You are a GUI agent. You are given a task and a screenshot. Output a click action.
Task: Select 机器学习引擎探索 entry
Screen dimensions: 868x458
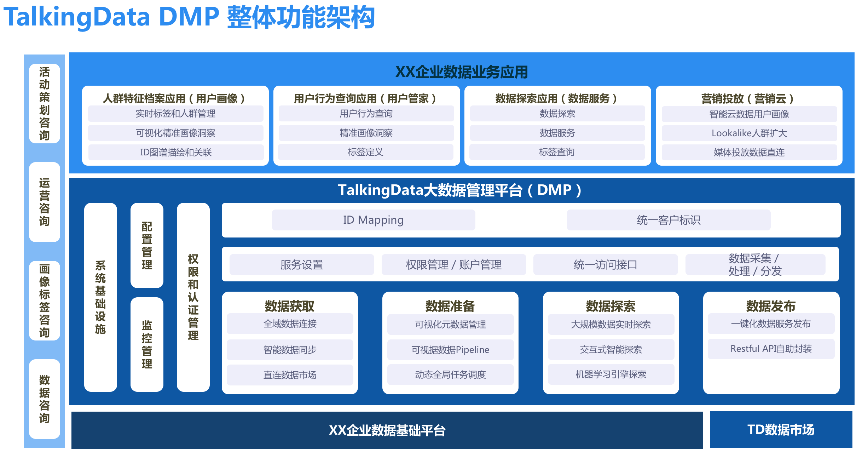click(x=611, y=375)
